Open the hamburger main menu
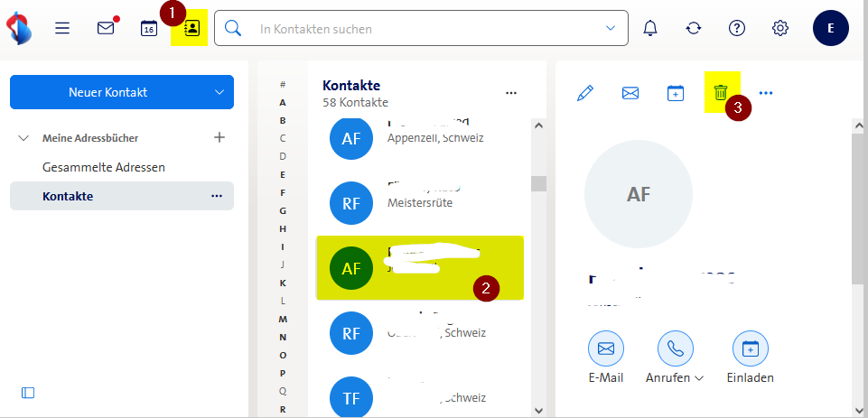 click(62, 28)
